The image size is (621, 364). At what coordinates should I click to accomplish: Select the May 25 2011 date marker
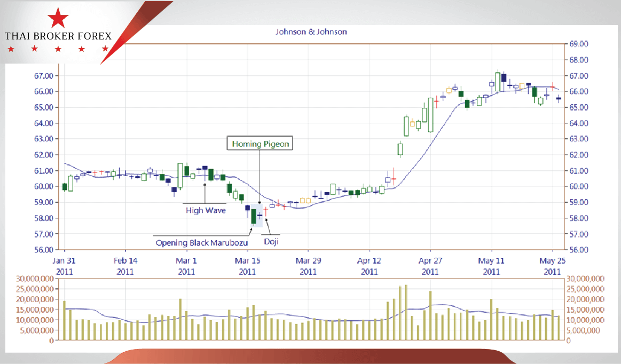point(552,266)
